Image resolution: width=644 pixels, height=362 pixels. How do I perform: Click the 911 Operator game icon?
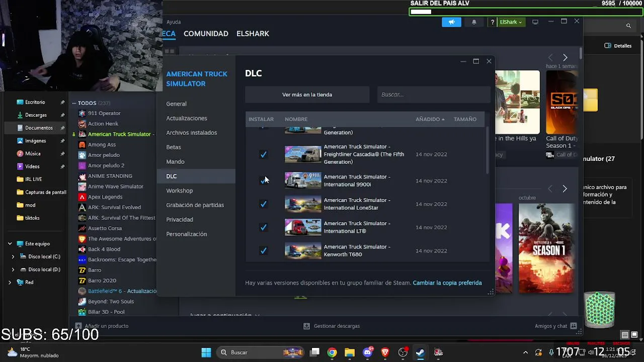82,113
